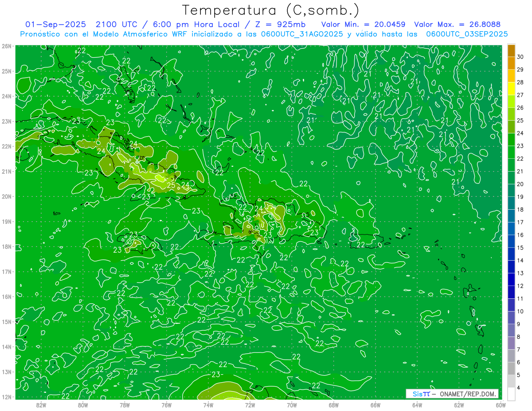This screenshot has width=532, height=411.
Task: Click the "17N" latitude axis label
Action: coord(6,272)
